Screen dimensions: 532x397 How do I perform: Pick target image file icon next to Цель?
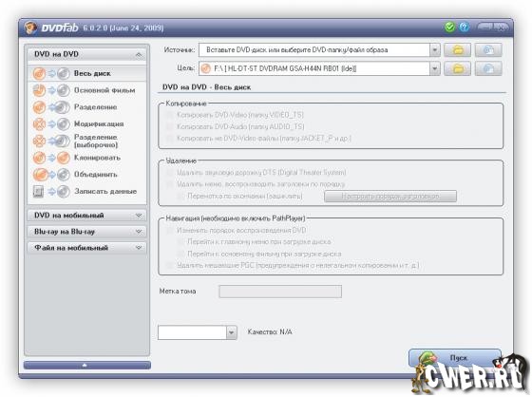(488, 69)
